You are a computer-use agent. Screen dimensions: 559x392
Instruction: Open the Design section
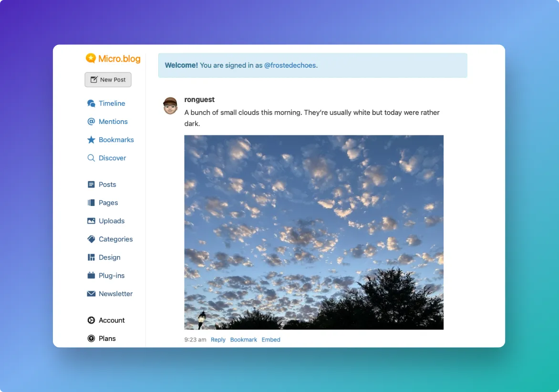109,258
